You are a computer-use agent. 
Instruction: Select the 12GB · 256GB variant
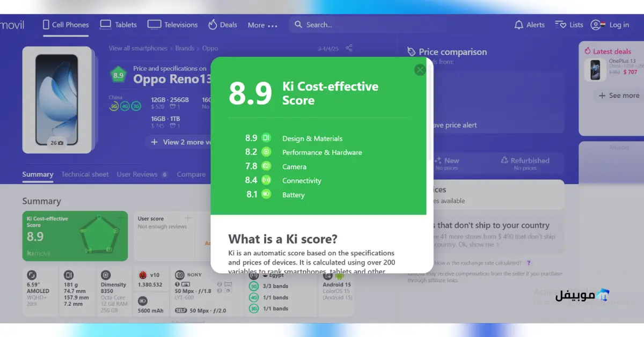pos(170,103)
